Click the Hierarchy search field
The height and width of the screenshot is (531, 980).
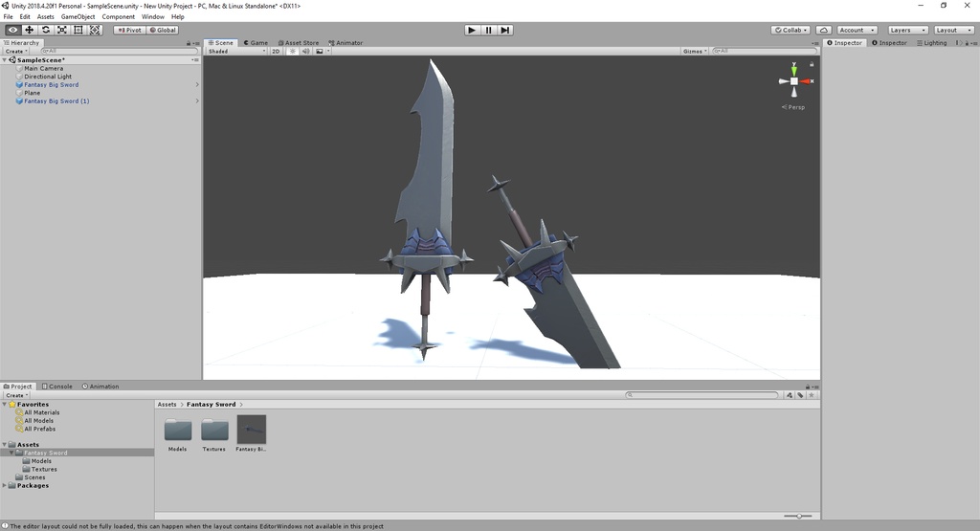point(119,52)
